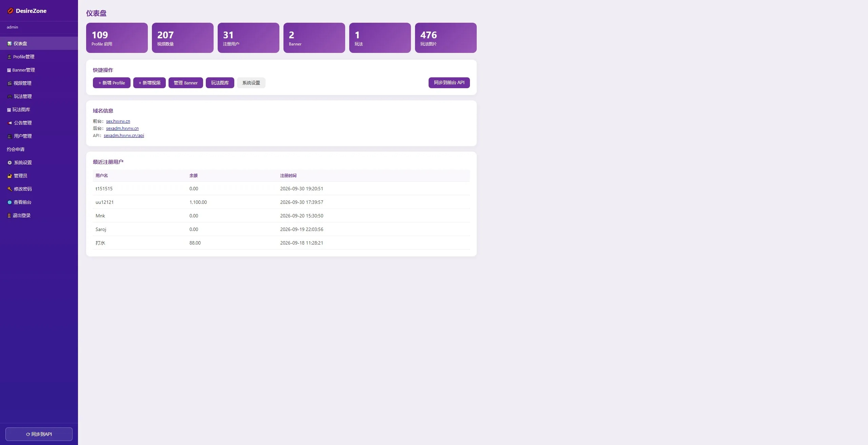
Task: Select the 视频管理 menu label
Action: click(22, 83)
